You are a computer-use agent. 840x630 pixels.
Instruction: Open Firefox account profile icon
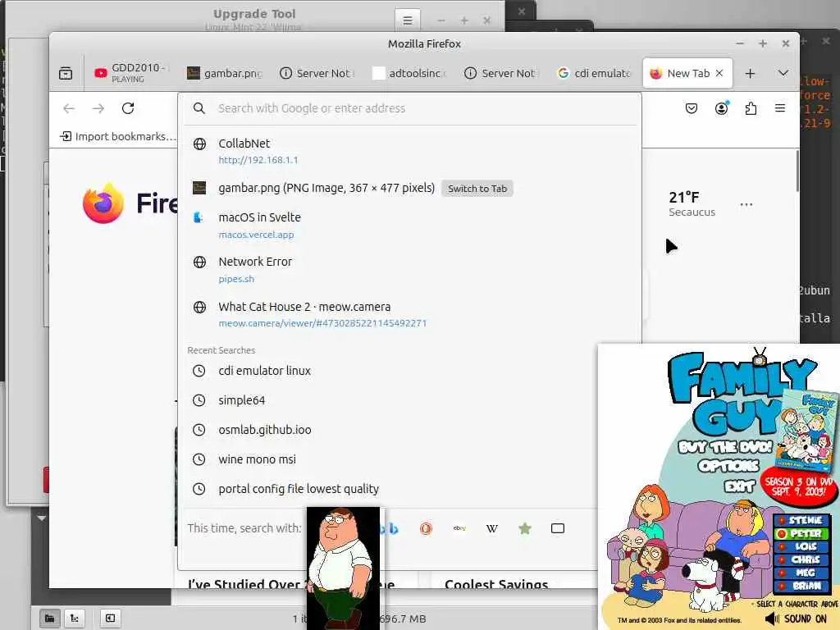coord(722,108)
